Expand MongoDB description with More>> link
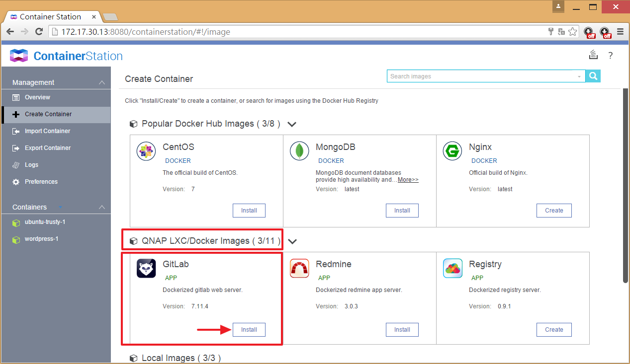 [408, 180]
